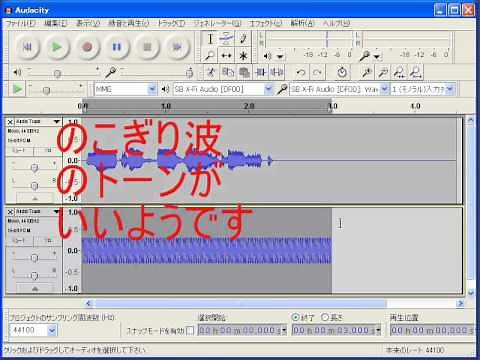Select the Multi-tool asterisk mode

(x=243, y=55)
